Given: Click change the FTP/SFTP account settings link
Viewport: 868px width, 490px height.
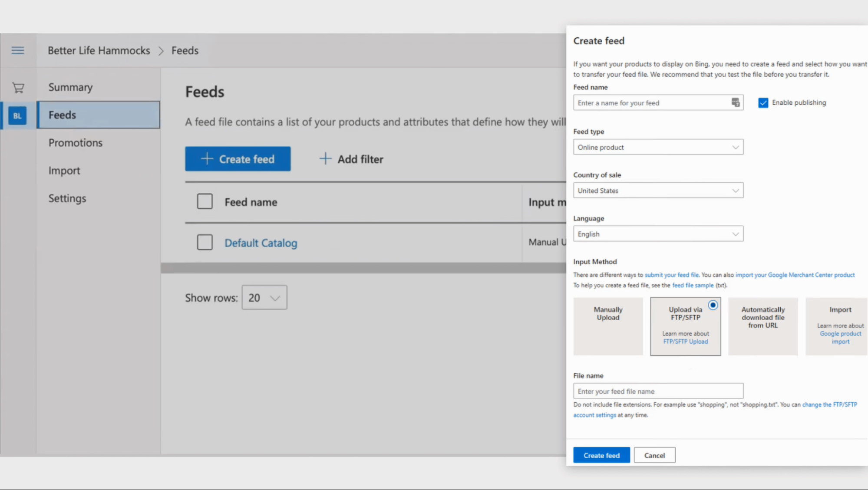Looking at the screenshot, I should coord(829,404).
